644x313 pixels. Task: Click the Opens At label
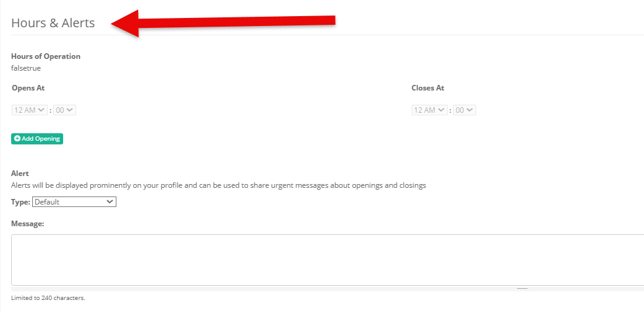(28, 88)
